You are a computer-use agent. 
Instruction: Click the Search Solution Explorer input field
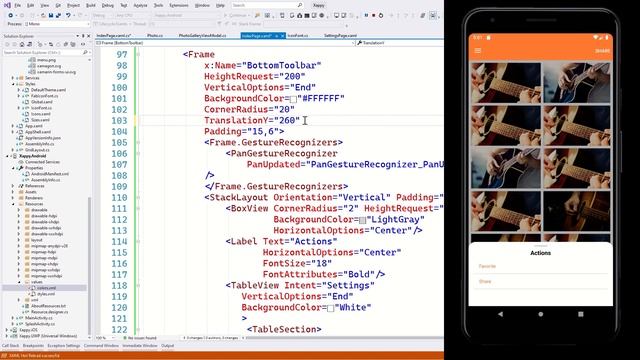click(x=42, y=52)
